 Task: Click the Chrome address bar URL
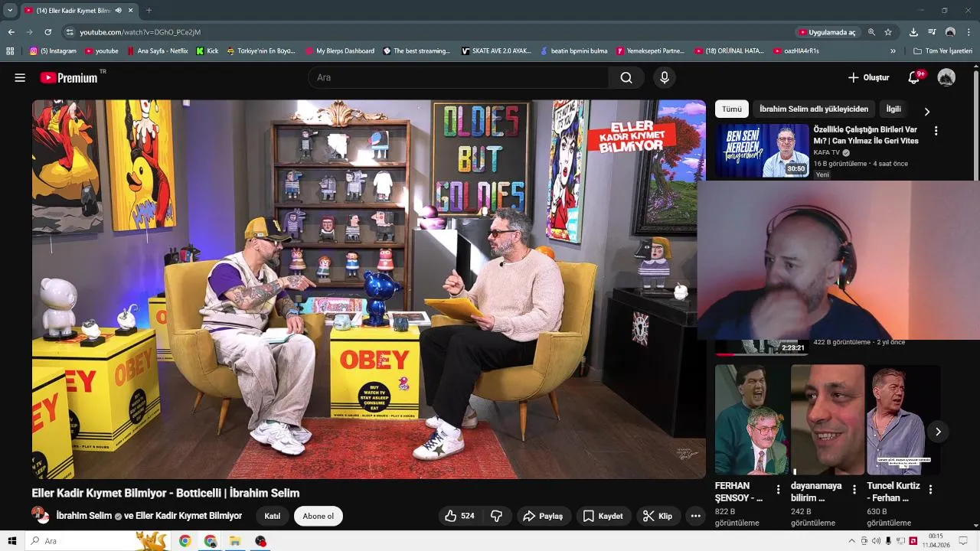[140, 32]
